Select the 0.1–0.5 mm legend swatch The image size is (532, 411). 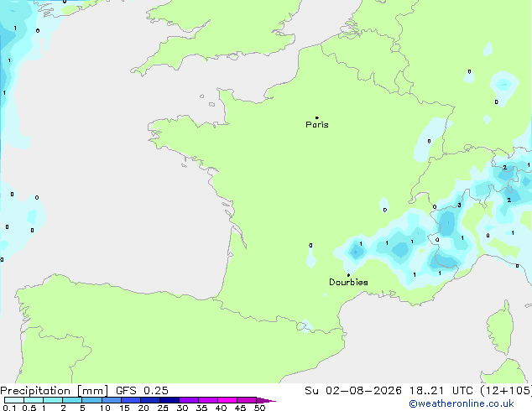click(x=14, y=400)
